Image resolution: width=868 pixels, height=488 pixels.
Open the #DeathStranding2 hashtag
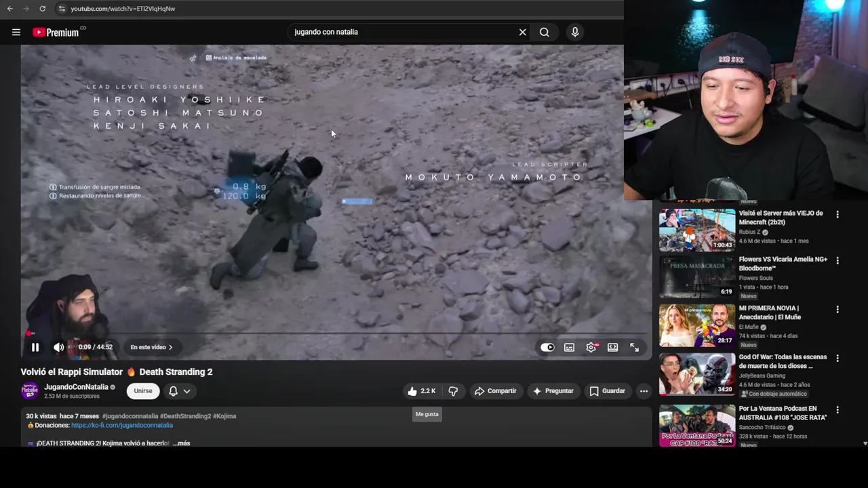point(185,416)
